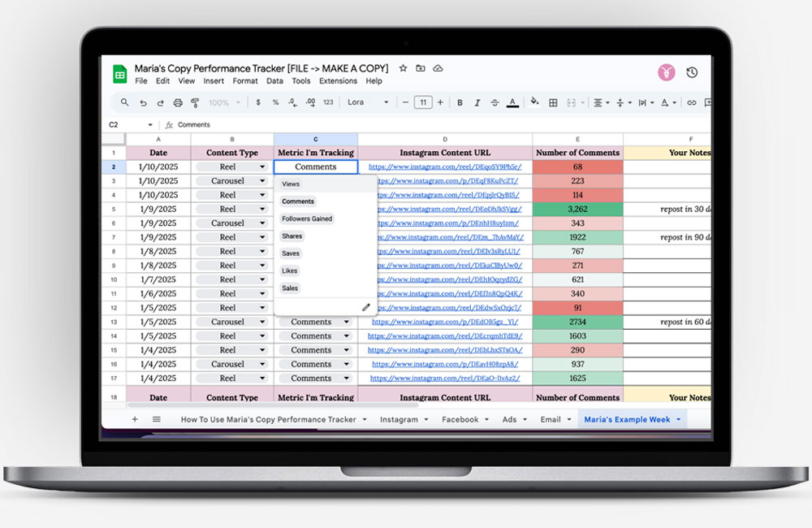The width and height of the screenshot is (812, 528).
Task: Toggle italic text formatting
Action: (477, 103)
